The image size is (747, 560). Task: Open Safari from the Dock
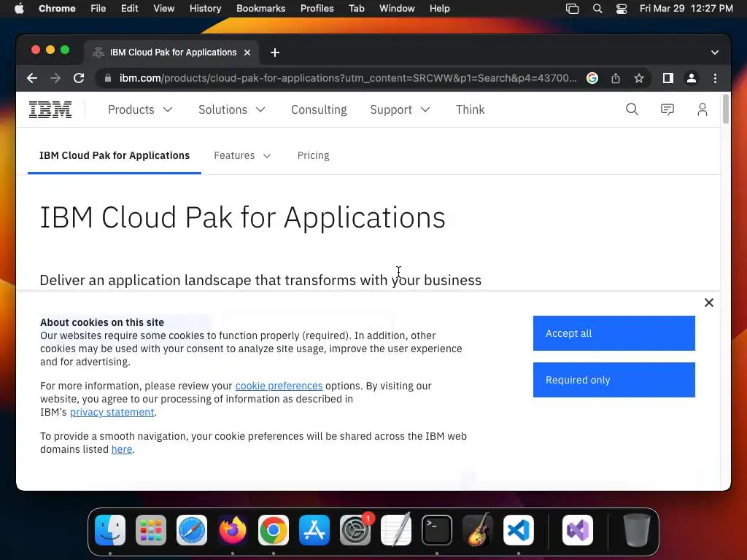[192, 530]
